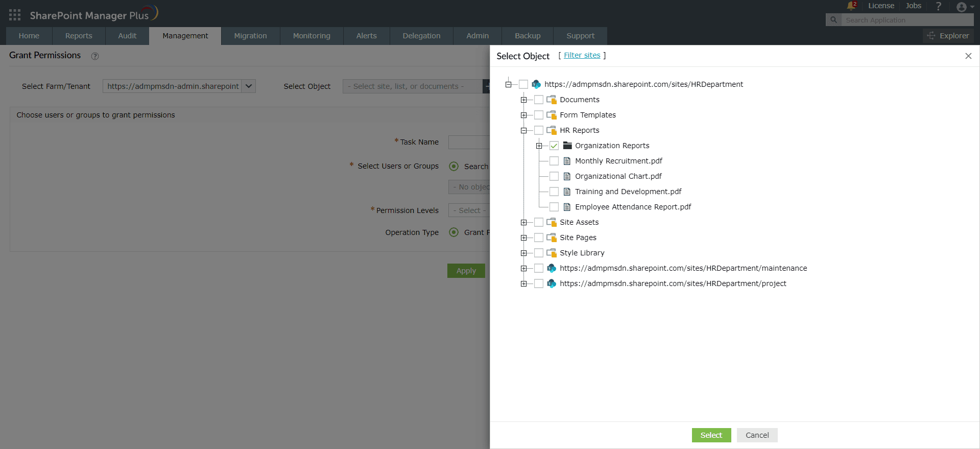Open the apps grid launcher icon
The image size is (980, 449).
[x=15, y=15]
